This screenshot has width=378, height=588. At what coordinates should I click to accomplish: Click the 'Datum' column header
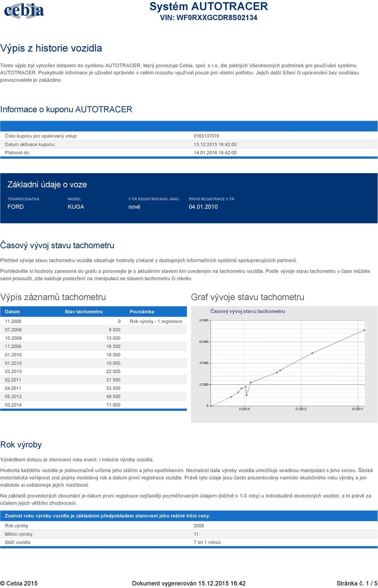click(12, 312)
